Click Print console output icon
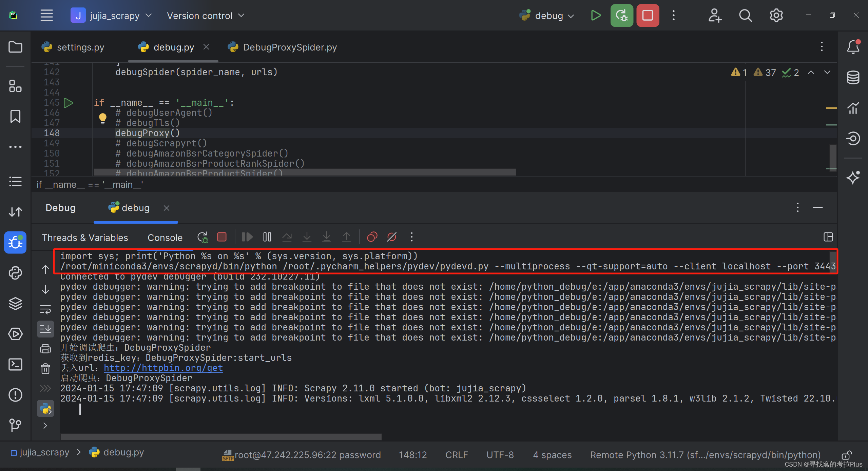This screenshot has height=471, width=868. (45, 349)
